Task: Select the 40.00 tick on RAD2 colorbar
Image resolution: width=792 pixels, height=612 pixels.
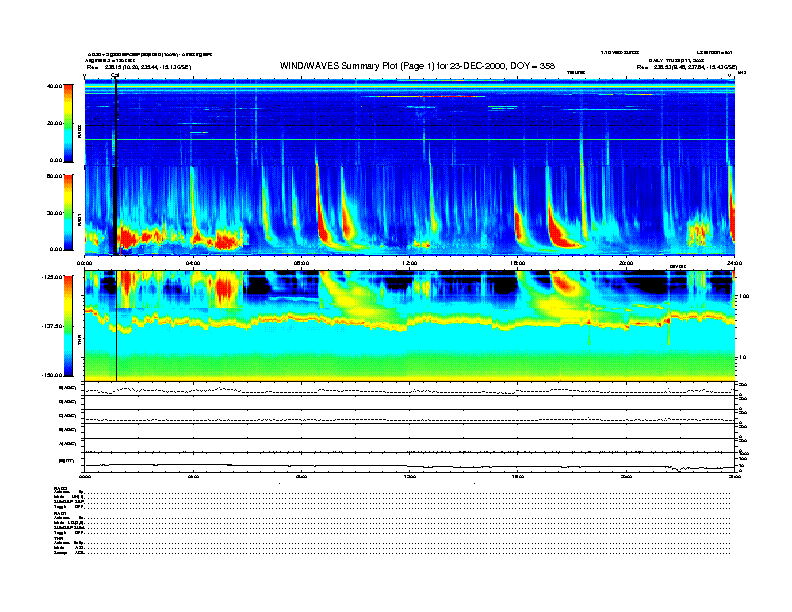Action: pos(54,86)
